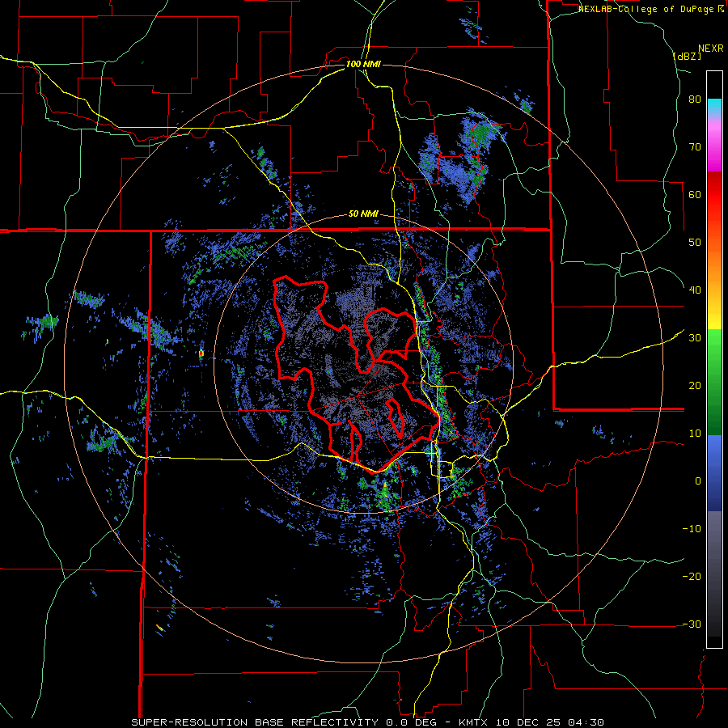The width and height of the screenshot is (728, 728).
Task: Click the 30 value on the dBZ scale
Action: (x=695, y=338)
